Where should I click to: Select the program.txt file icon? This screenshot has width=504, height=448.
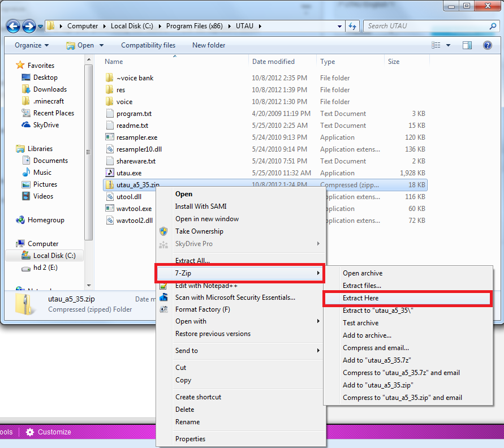coord(110,113)
